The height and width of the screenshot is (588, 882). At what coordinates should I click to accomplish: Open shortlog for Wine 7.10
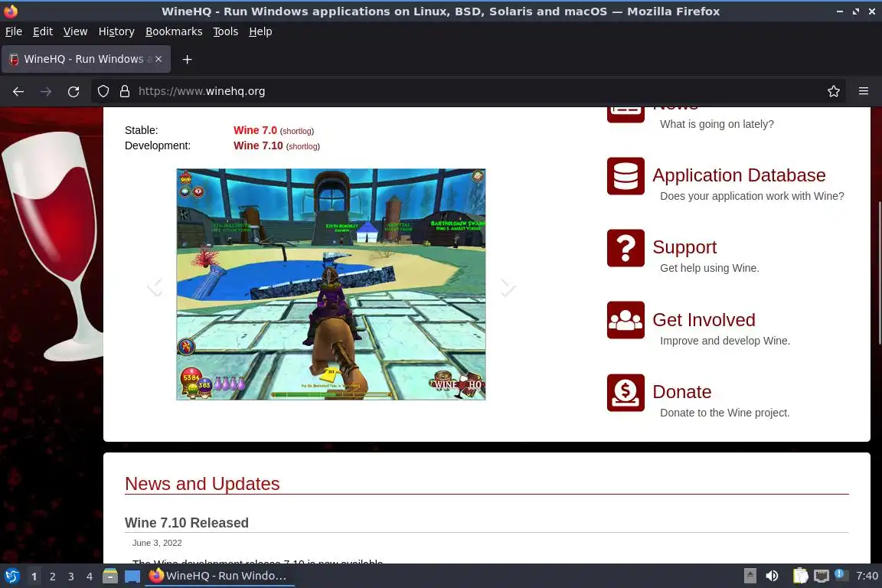303,146
